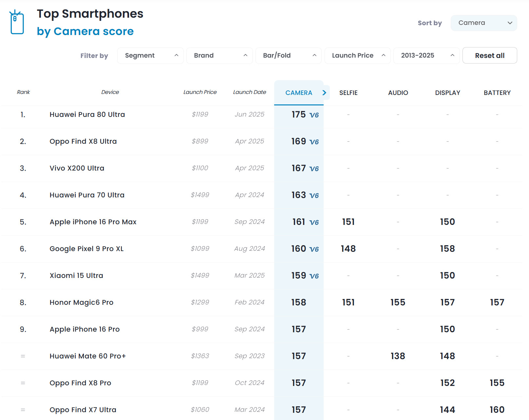Viewport: 529px width, 420px height.
Task: Click camera score 160 for Pixel 9 Pro XL
Action: 299,249
